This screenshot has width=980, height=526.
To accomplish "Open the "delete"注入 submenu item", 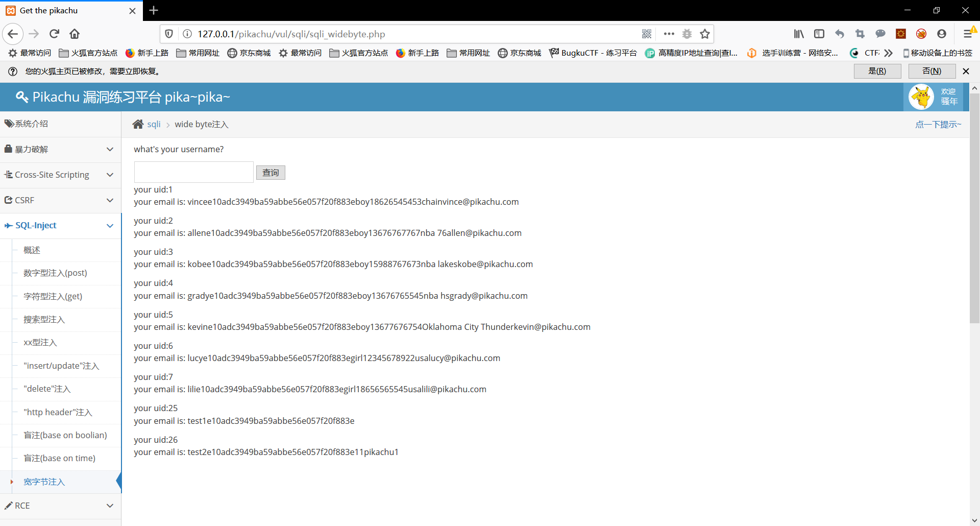I will pos(47,389).
